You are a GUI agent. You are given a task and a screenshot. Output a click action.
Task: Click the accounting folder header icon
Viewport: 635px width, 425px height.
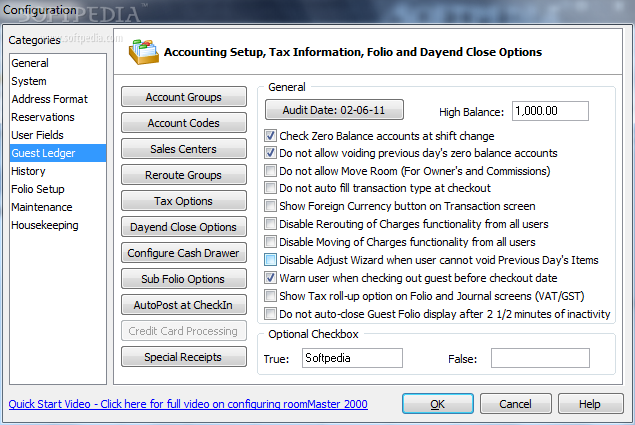(144, 52)
